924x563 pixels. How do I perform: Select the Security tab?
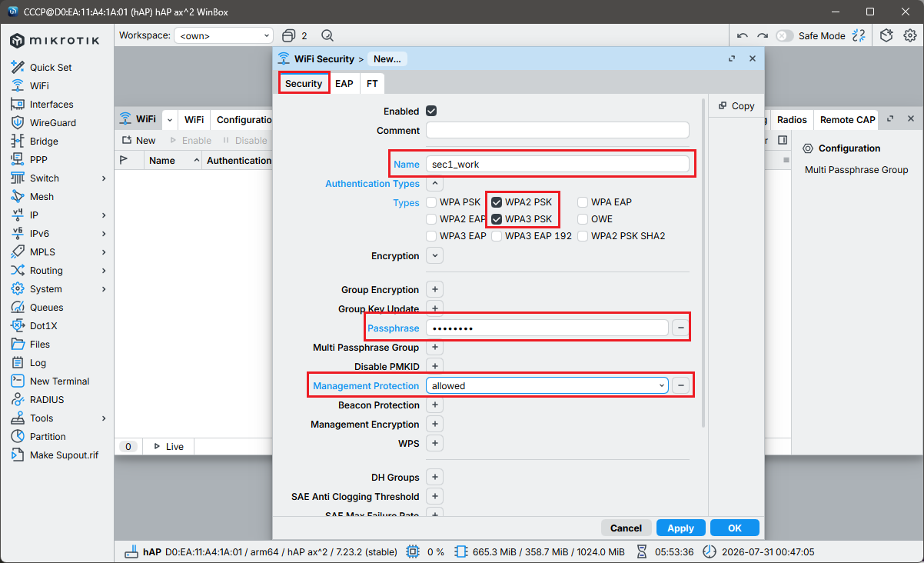(304, 83)
